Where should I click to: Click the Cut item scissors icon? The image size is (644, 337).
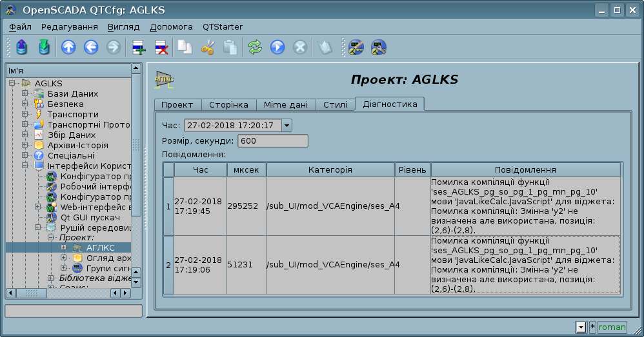pyautogui.click(x=208, y=47)
